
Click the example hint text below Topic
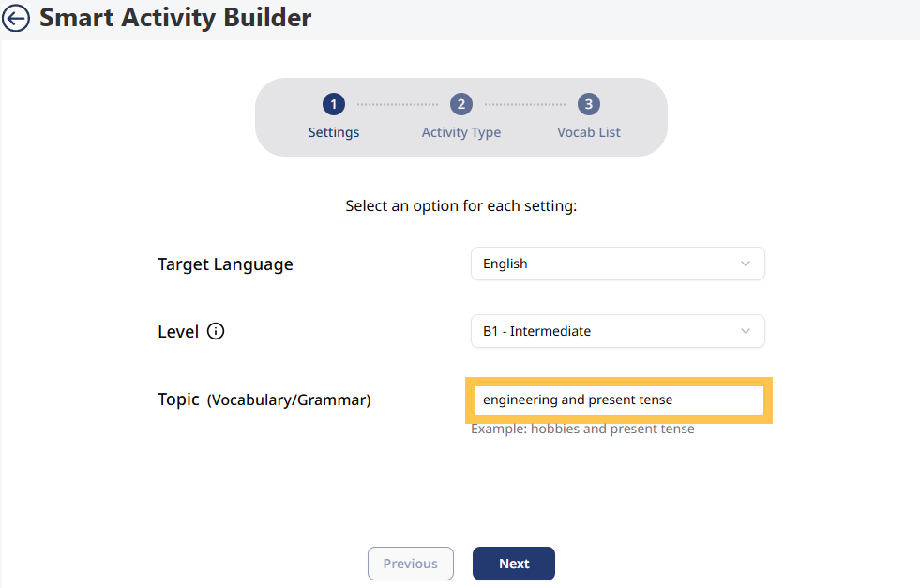pyautogui.click(x=582, y=429)
